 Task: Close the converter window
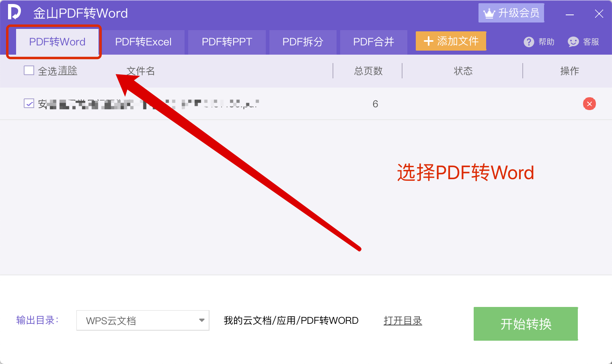tap(599, 14)
